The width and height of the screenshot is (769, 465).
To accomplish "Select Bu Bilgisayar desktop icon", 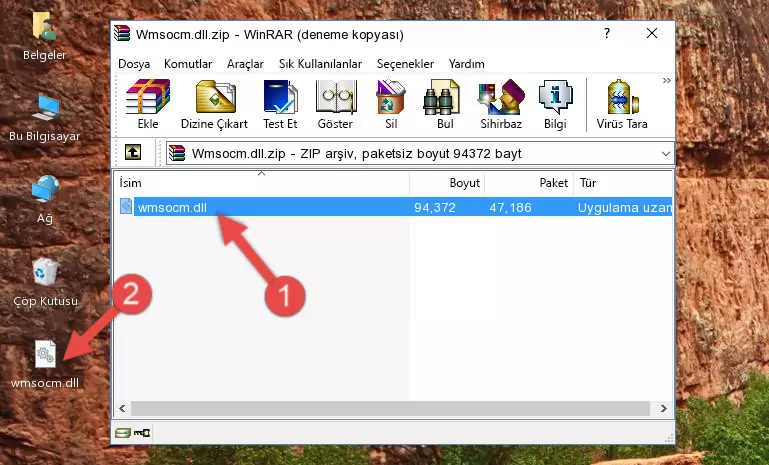I will coord(44,118).
